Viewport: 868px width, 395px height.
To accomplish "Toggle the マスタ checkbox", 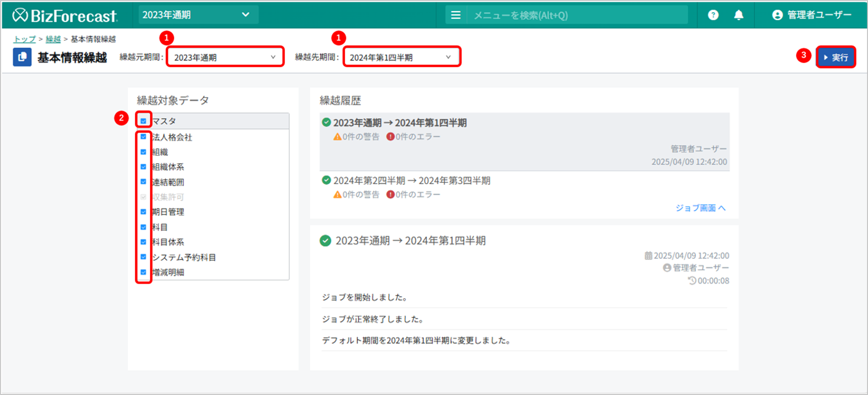I will [143, 121].
